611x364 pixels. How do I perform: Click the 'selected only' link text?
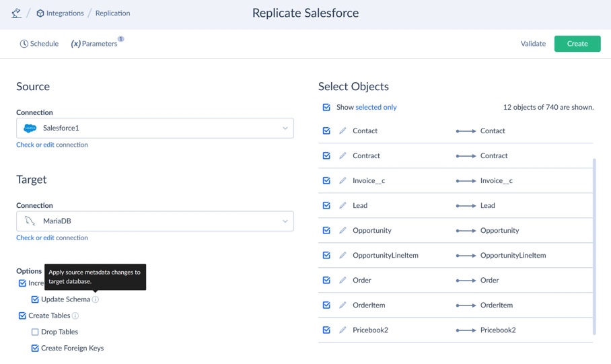(x=376, y=107)
